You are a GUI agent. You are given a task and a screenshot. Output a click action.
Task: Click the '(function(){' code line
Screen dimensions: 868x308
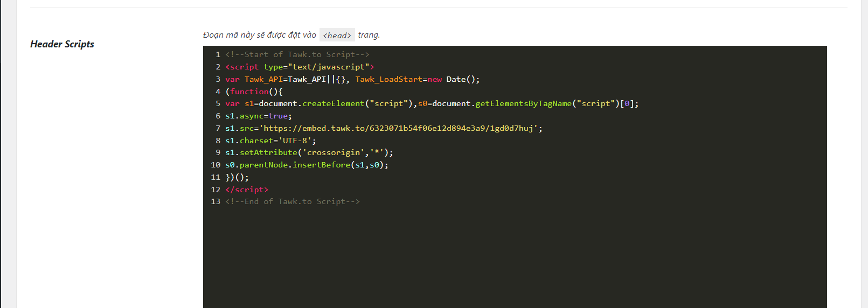(x=254, y=92)
